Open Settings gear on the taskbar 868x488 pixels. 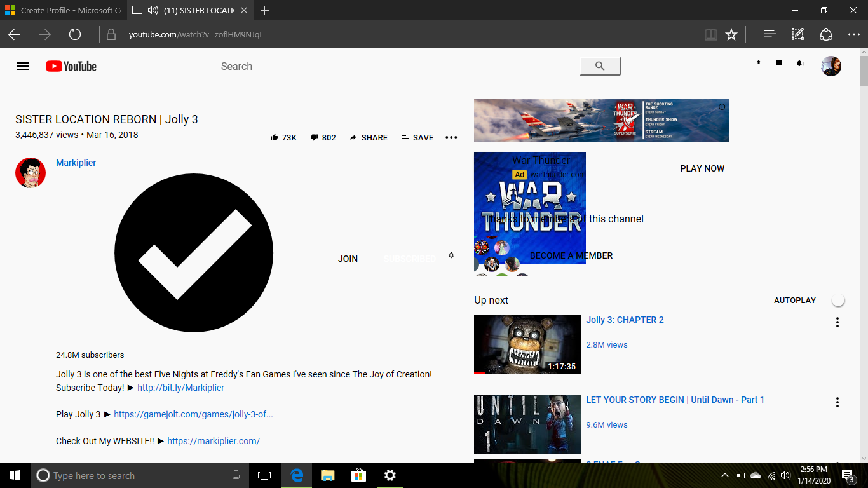pyautogui.click(x=390, y=475)
